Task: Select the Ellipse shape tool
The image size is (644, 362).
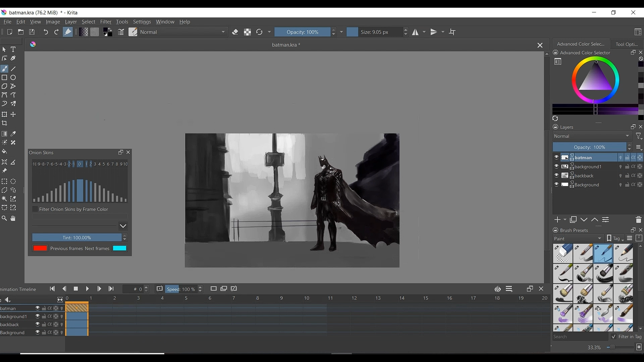Action: (x=13, y=78)
